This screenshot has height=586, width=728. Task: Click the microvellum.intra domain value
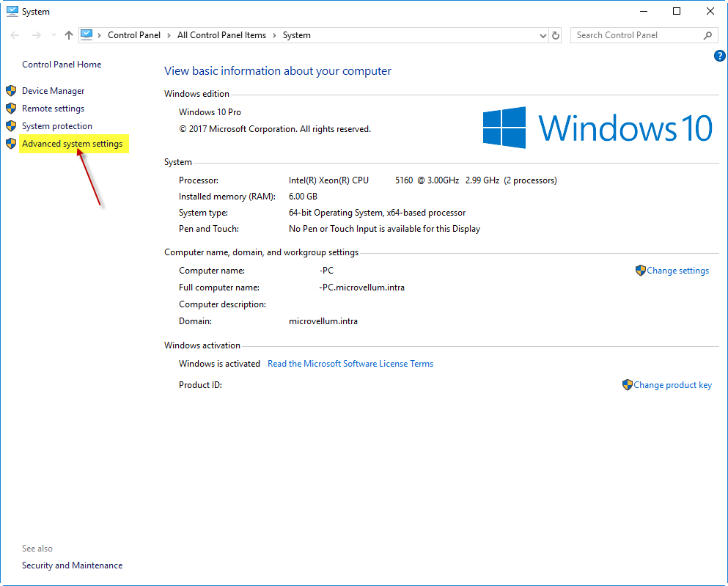pyautogui.click(x=323, y=321)
